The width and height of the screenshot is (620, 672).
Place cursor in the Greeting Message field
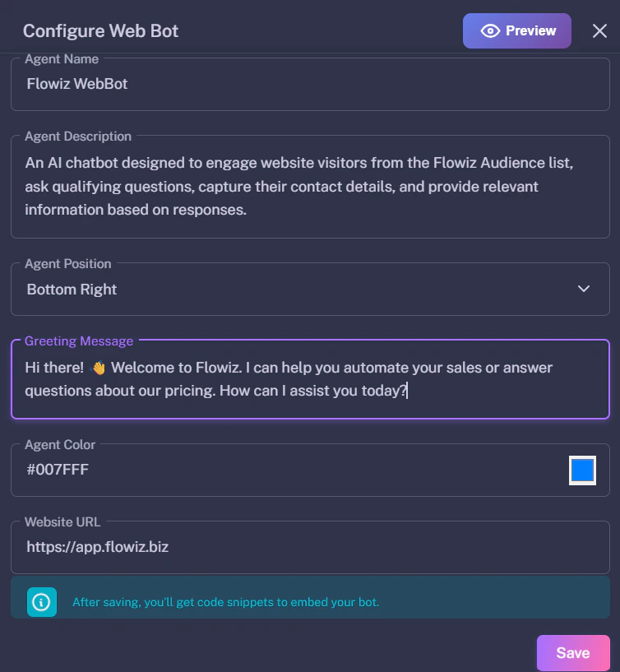coord(310,378)
